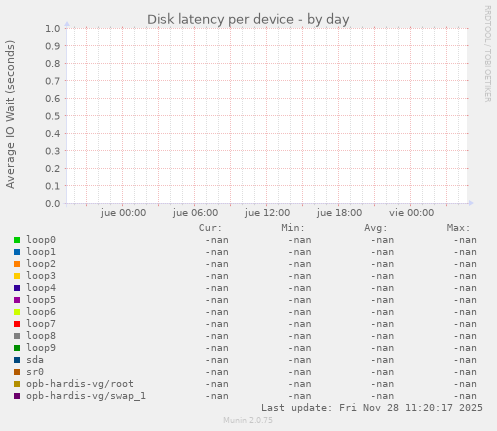
Task: Click the Min: column header
Action: point(293,228)
